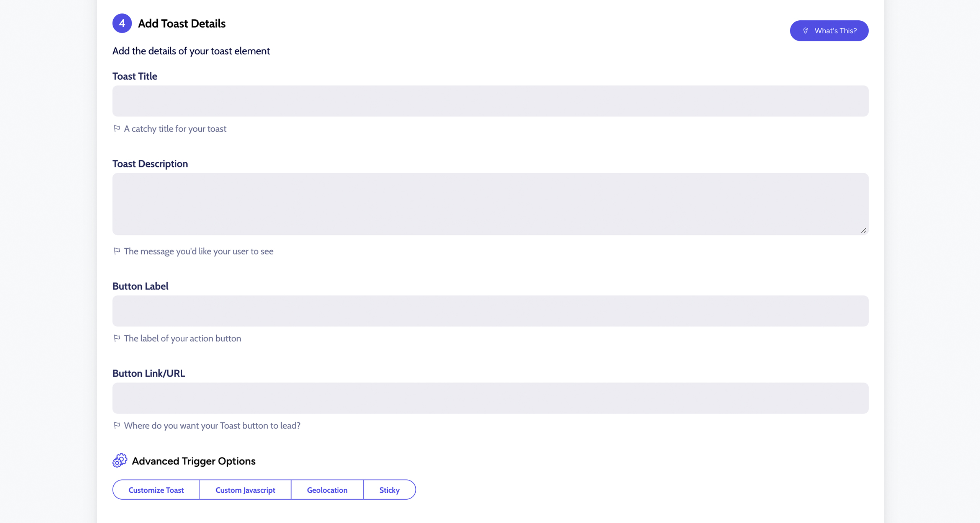Click the Button Link/URL input field
Screen dimensions: 980x523
[490, 398]
